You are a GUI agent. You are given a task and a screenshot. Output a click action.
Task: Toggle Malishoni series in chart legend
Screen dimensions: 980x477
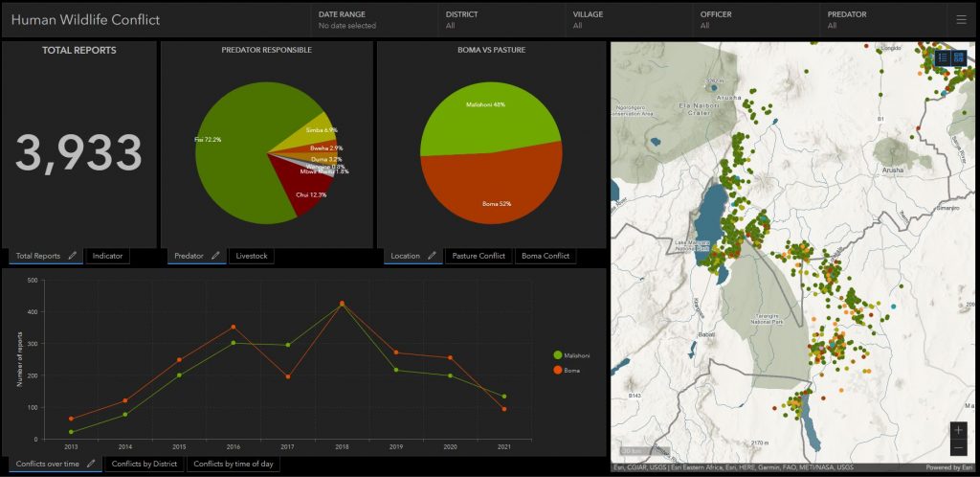click(x=570, y=355)
